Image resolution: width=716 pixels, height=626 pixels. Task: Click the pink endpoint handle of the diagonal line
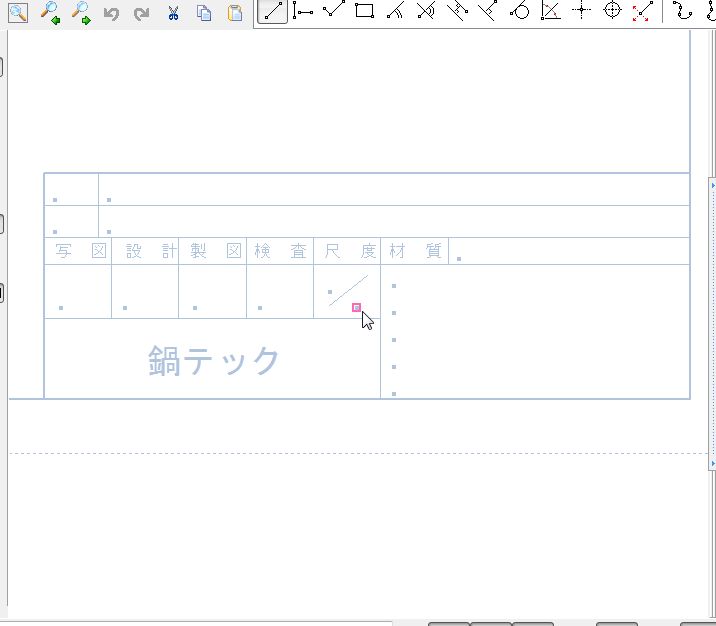pyautogui.click(x=357, y=307)
